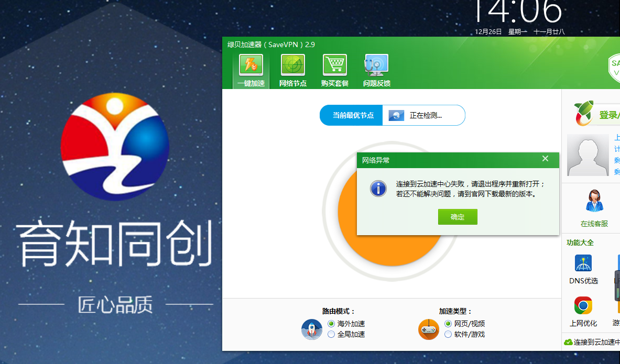The height and width of the screenshot is (364, 620).
Task: Click the globe icon in node box
Action: [x=396, y=115]
